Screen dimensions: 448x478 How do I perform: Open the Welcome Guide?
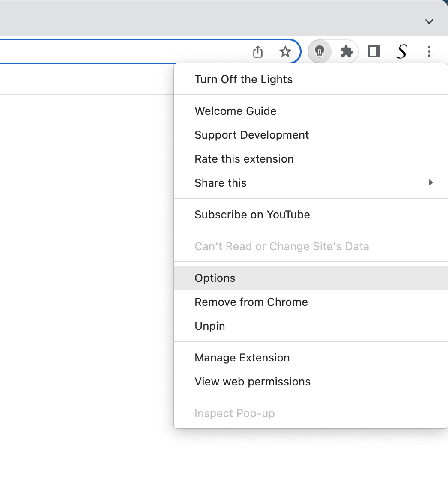tap(235, 111)
